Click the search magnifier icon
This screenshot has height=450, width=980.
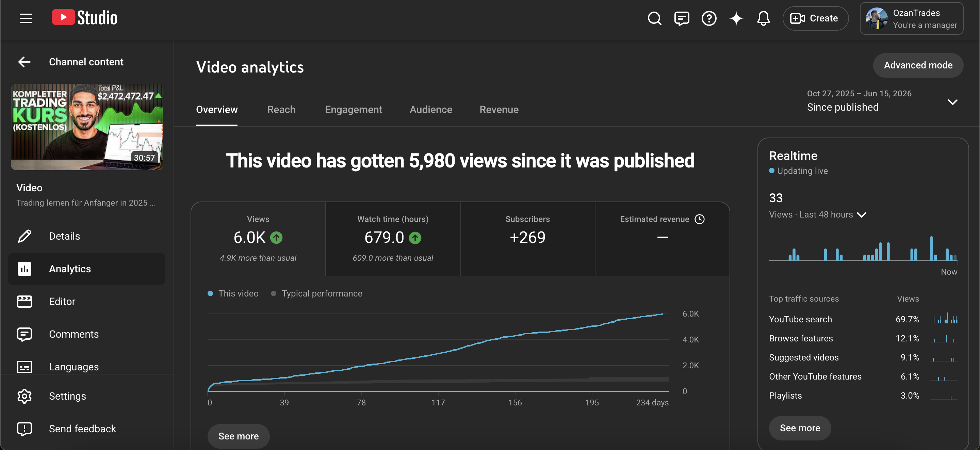654,18
